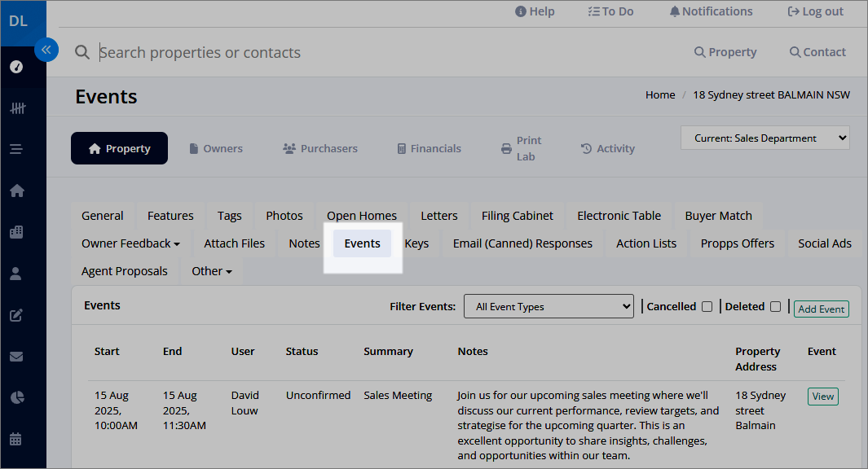
Task: Click the Summary column header
Action: pos(388,351)
